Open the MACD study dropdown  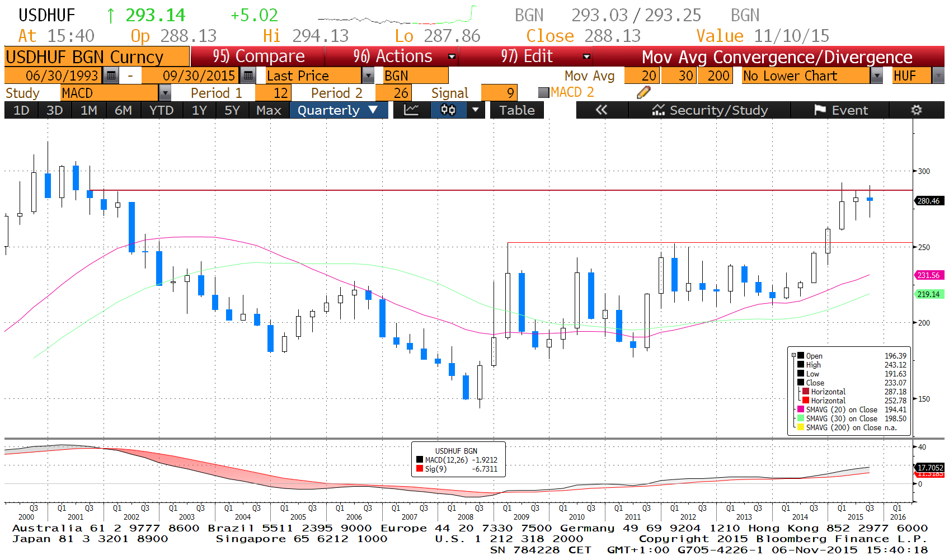click(165, 93)
